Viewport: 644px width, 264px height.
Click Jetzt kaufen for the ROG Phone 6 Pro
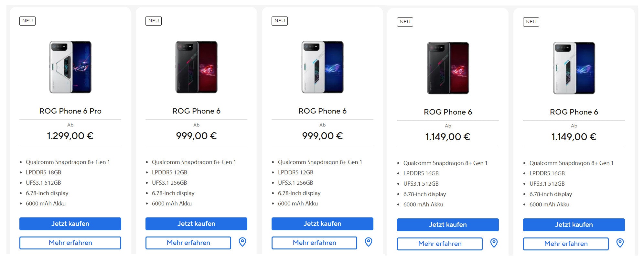point(70,224)
